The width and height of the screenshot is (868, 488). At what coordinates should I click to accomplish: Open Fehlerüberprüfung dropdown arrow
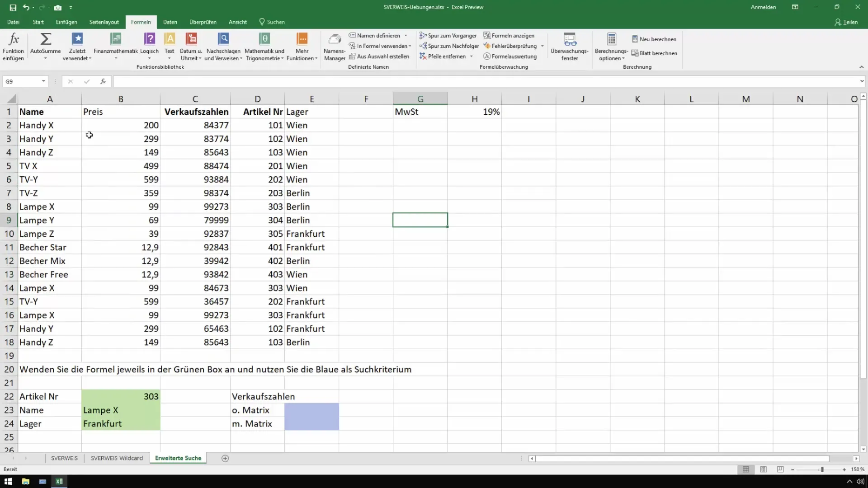pos(542,46)
